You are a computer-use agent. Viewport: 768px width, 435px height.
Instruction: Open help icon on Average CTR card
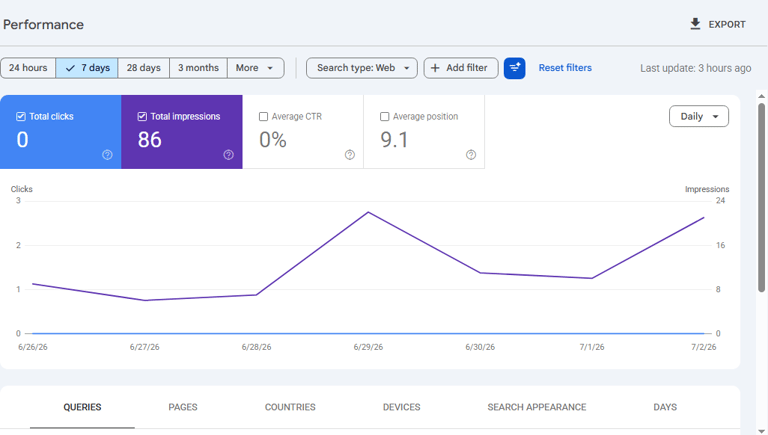click(x=350, y=155)
